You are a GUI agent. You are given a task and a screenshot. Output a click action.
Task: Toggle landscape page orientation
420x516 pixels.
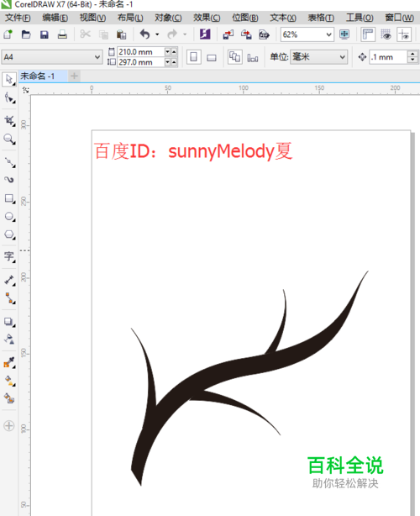click(x=212, y=58)
